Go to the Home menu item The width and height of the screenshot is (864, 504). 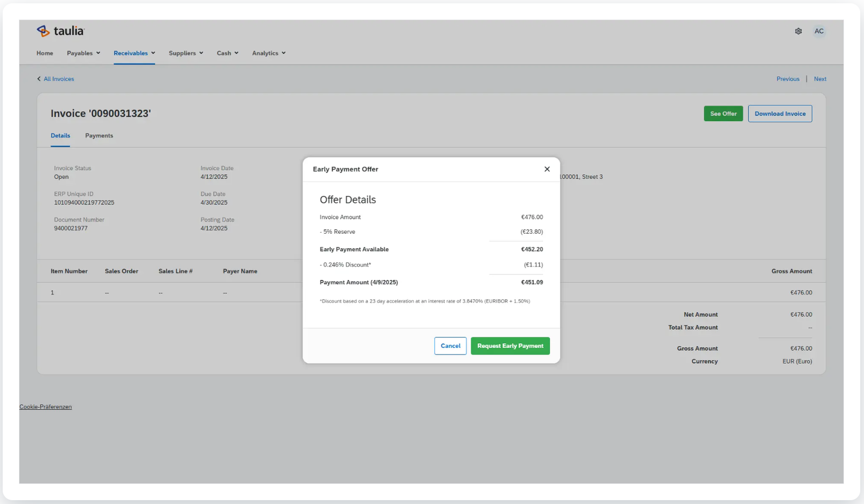coord(45,53)
